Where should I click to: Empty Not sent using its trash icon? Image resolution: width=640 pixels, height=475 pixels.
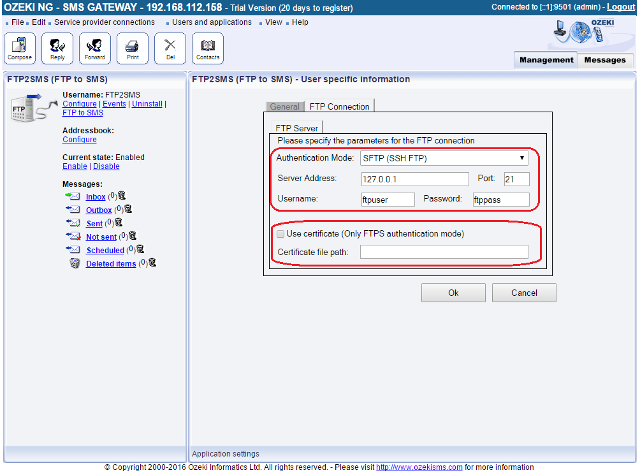pyautogui.click(x=133, y=236)
